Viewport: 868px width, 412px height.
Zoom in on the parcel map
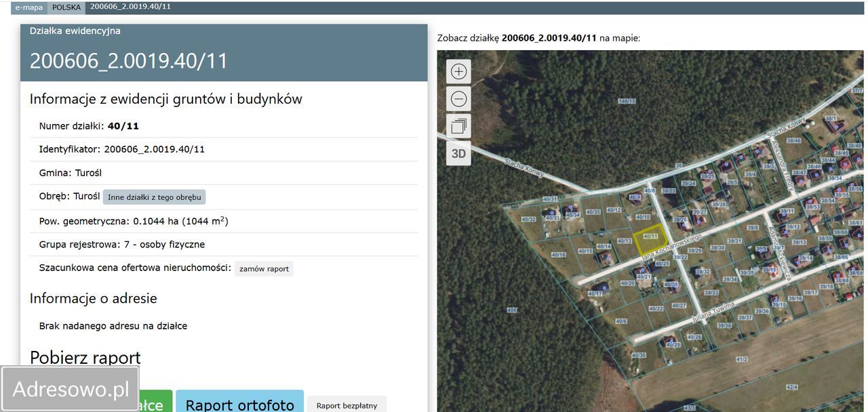pyautogui.click(x=459, y=71)
